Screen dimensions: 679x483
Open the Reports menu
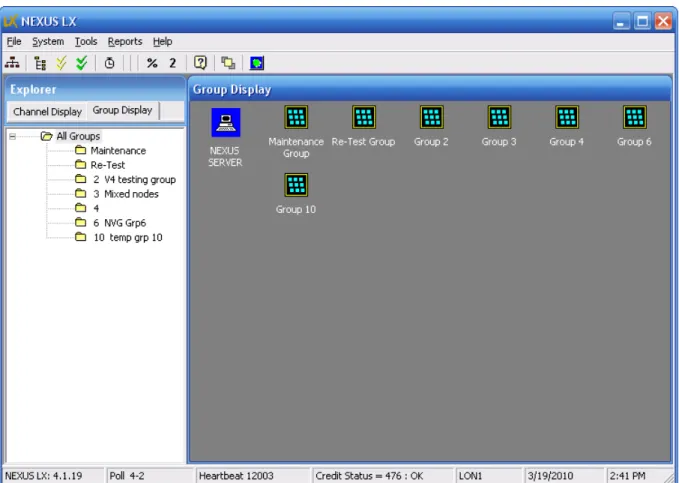[125, 42]
